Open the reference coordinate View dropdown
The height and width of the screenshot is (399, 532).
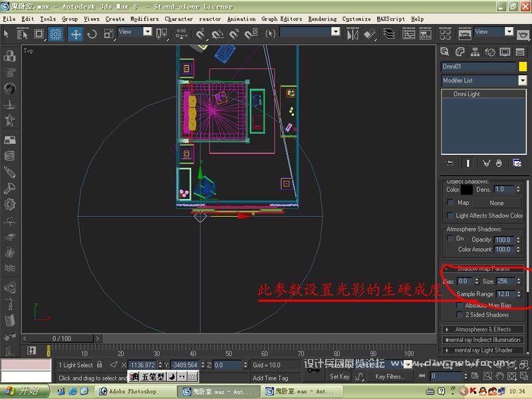[147, 31]
